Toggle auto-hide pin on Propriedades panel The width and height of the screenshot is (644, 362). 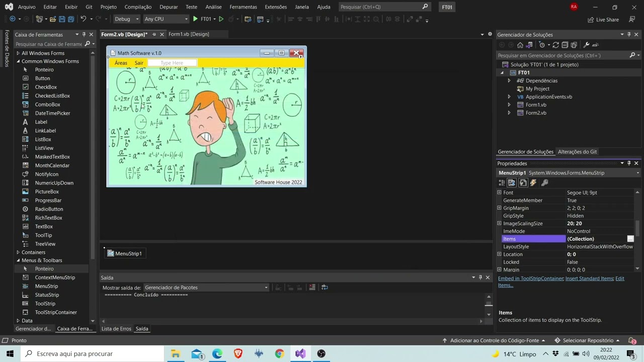tap(629, 163)
